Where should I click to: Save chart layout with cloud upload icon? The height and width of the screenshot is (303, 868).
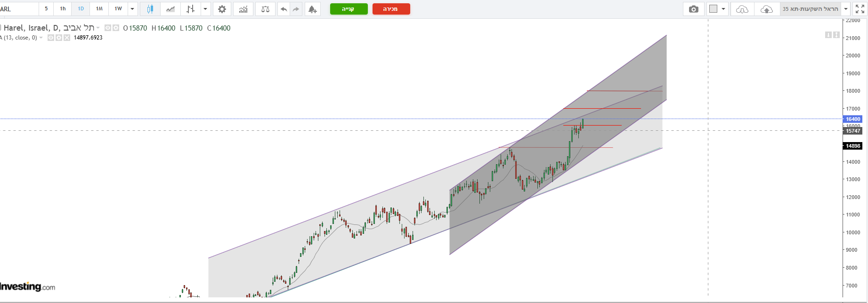click(766, 9)
